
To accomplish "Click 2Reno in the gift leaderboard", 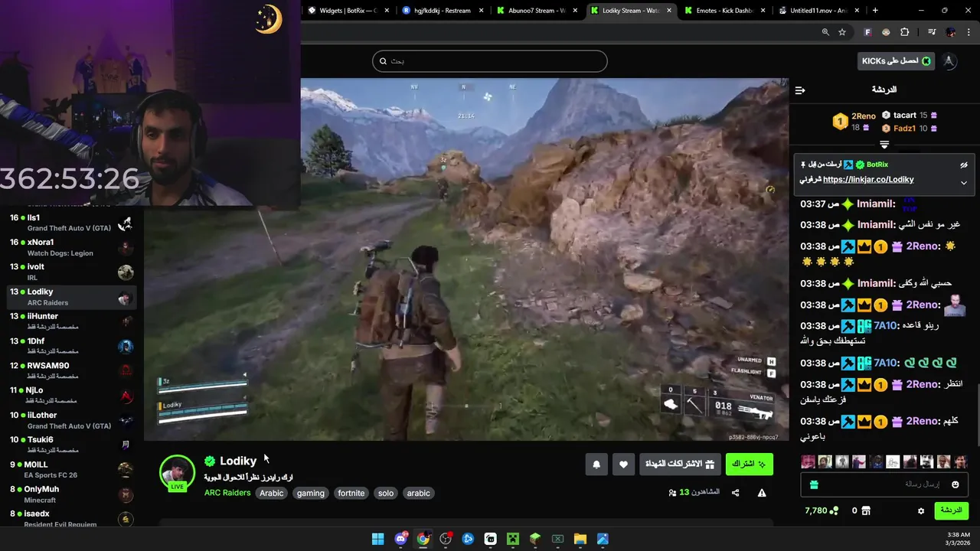I will [863, 116].
